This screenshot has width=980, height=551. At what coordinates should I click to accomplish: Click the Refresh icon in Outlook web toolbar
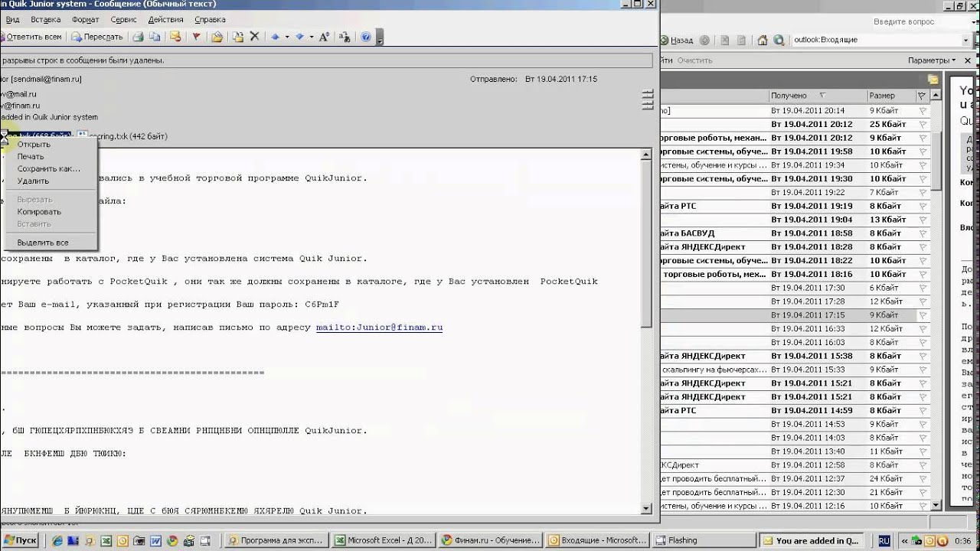pos(740,40)
